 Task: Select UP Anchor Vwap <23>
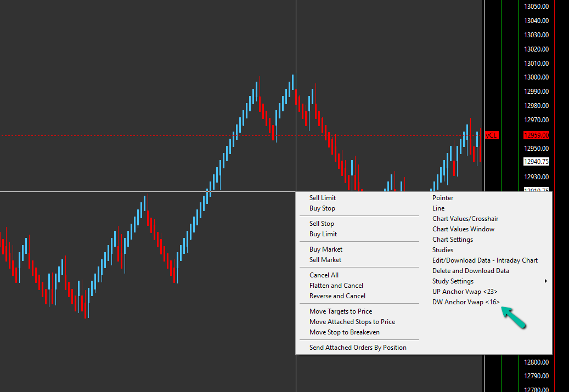465,292
